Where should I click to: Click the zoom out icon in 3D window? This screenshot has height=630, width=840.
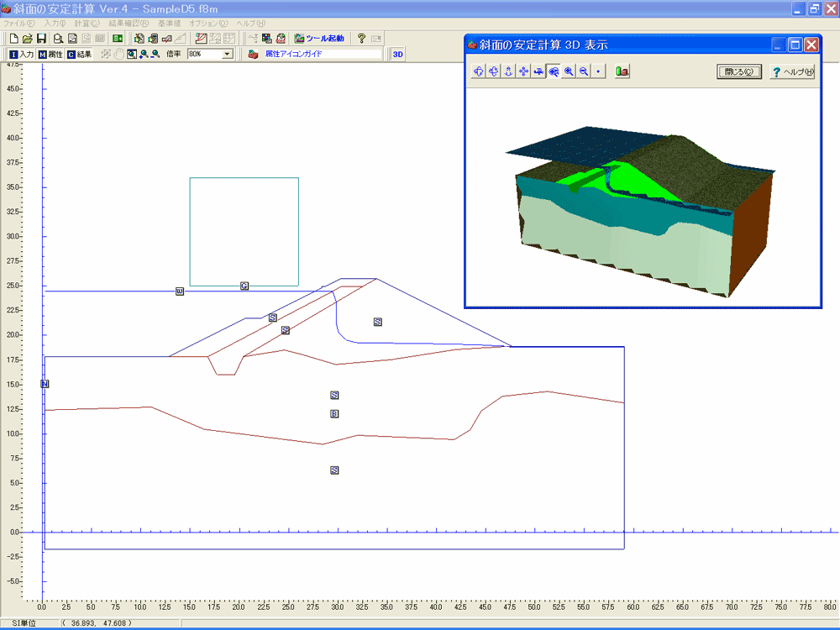583,72
